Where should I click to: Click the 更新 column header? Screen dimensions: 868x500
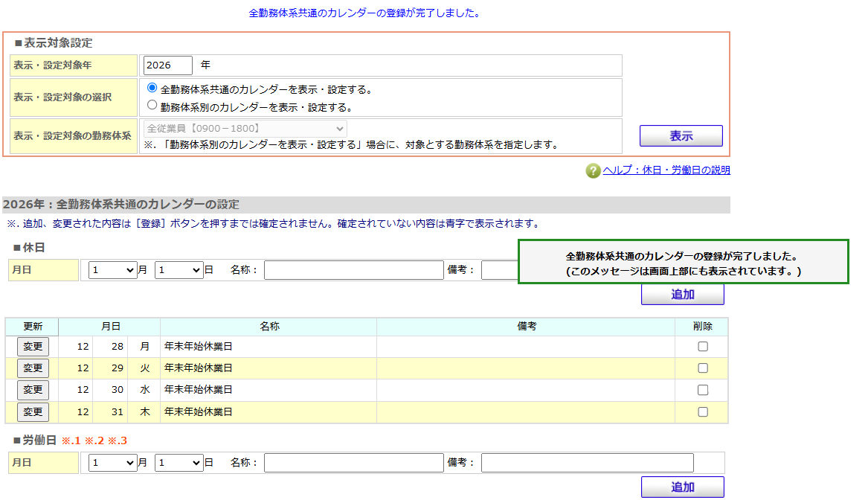33,327
